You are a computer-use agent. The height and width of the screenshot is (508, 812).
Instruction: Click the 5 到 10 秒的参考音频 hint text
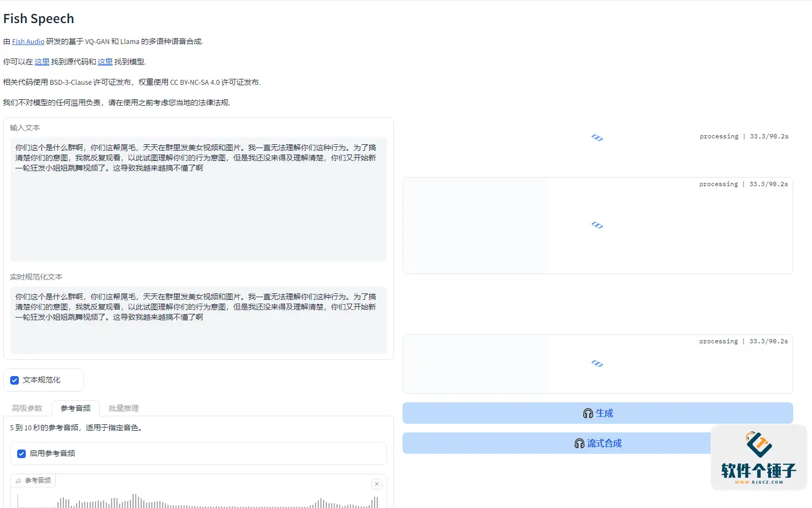click(x=76, y=428)
